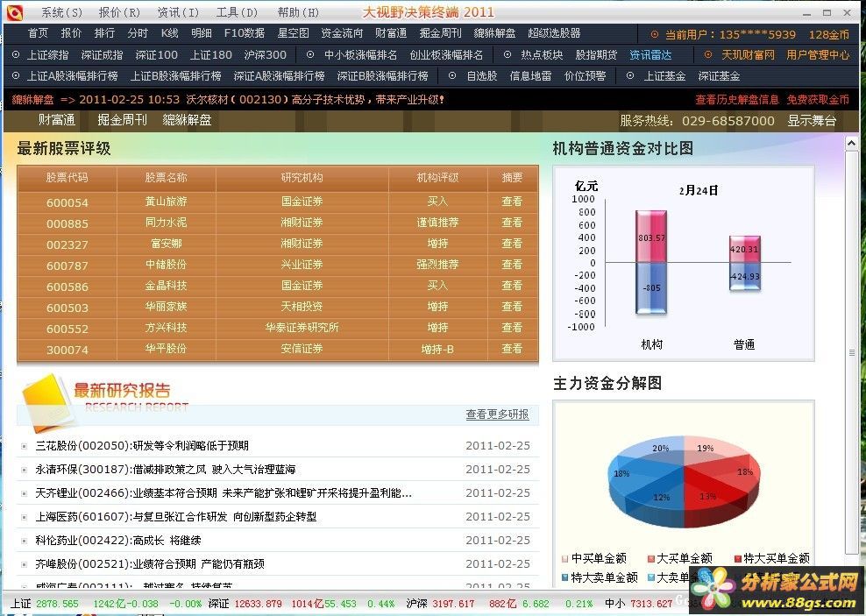Click the 特大买单金额 legend swatch

click(738, 558)
